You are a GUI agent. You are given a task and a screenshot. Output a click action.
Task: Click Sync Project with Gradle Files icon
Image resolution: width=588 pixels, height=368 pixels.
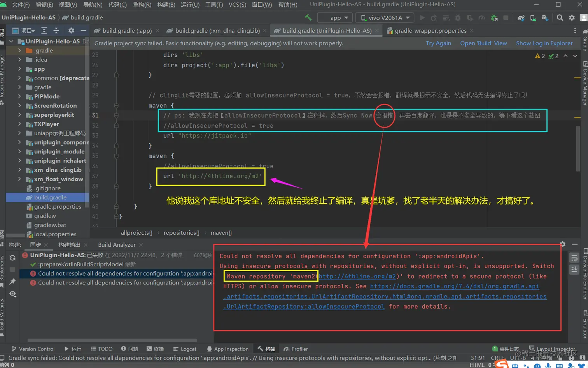521,17
